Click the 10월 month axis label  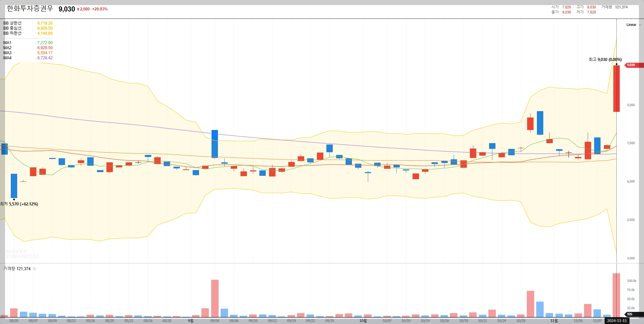pyautogui.click(x=363, y=321)
